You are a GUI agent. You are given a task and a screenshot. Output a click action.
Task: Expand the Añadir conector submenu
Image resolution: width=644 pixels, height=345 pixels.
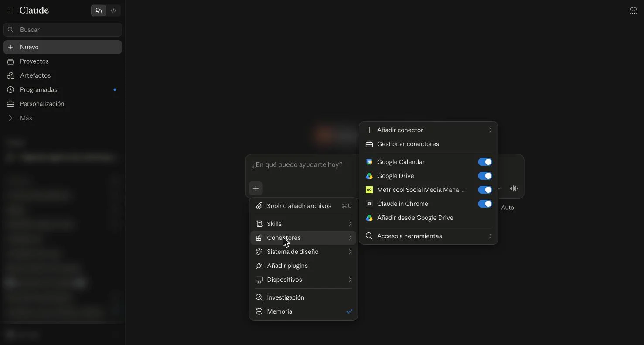(429, 130)
